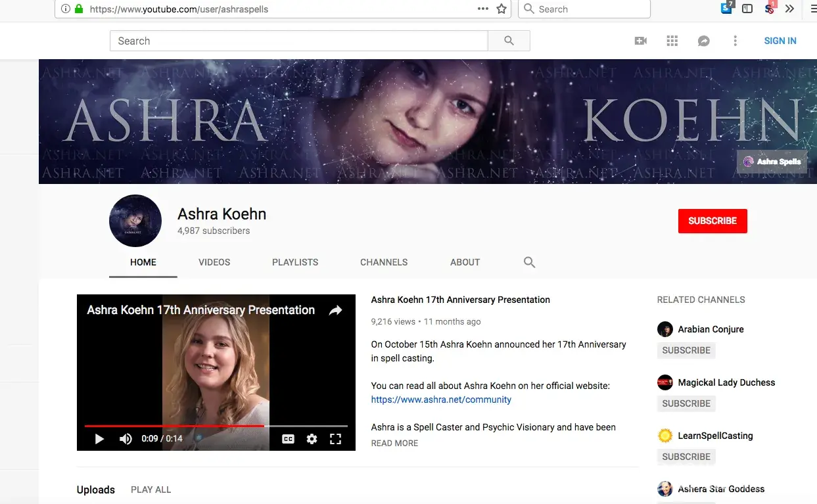Open YouTube settings three-dot menu
Screen dimensions: 817x504
[x=735, y=41]
